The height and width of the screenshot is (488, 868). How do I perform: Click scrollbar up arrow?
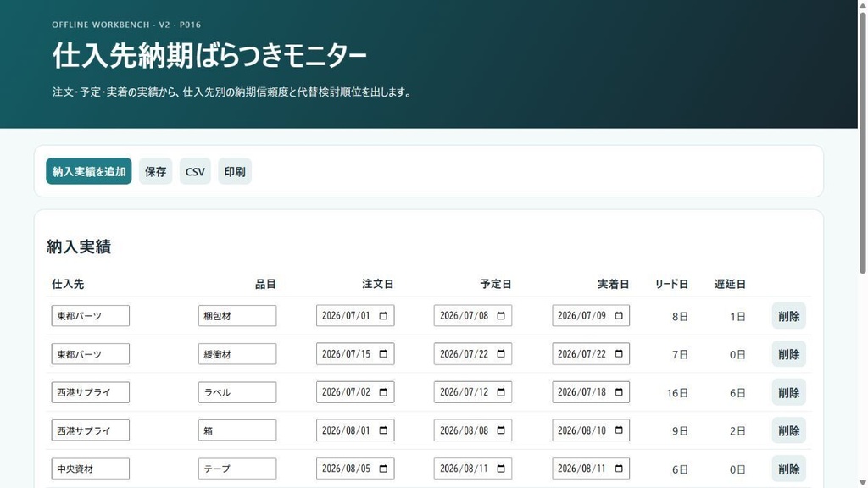[x=862, y=5]
